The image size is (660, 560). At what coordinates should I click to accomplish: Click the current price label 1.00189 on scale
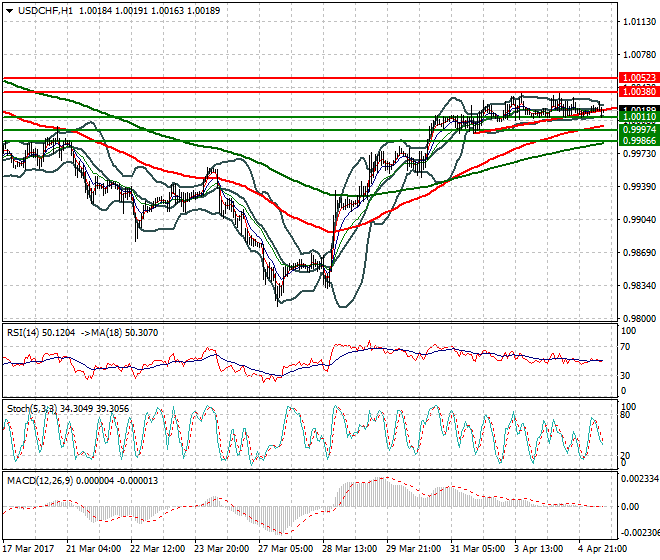(639, 109)
